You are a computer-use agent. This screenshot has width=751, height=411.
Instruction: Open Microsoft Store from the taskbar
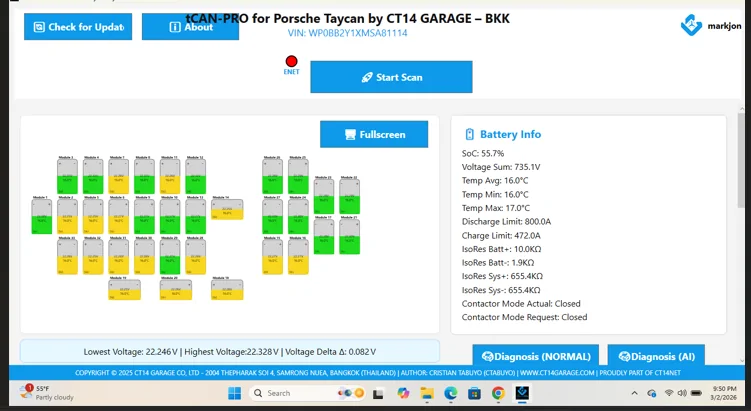(x=475, y=393)
